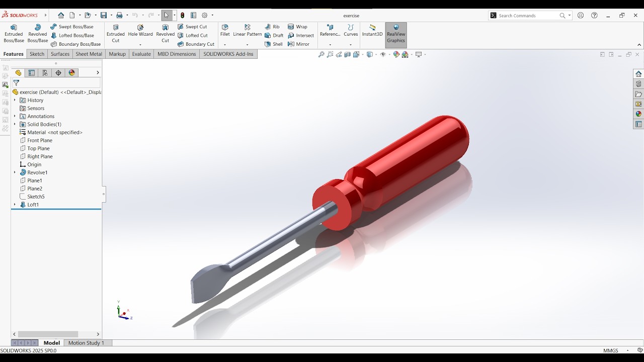Open the DisplayManager tab icon
This screenshot has height=362, width=644.
click(72, 73)
